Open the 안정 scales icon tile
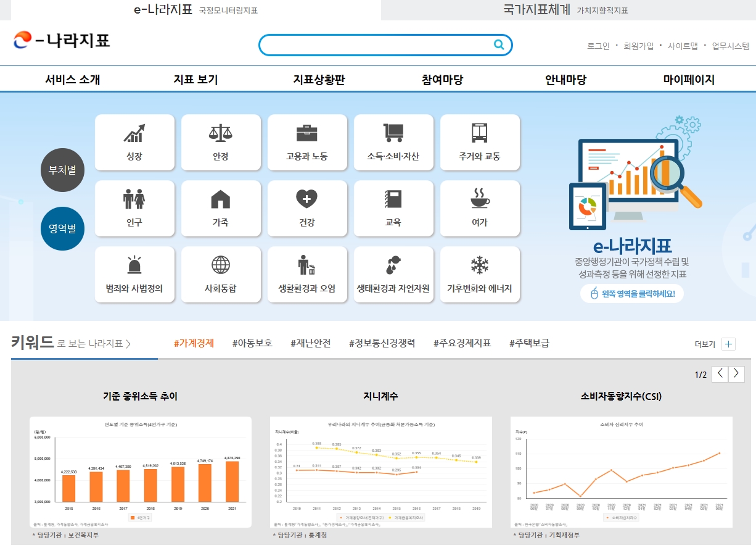Image resolution: width=756 pixels, height=553 pixels. (221, 143)
